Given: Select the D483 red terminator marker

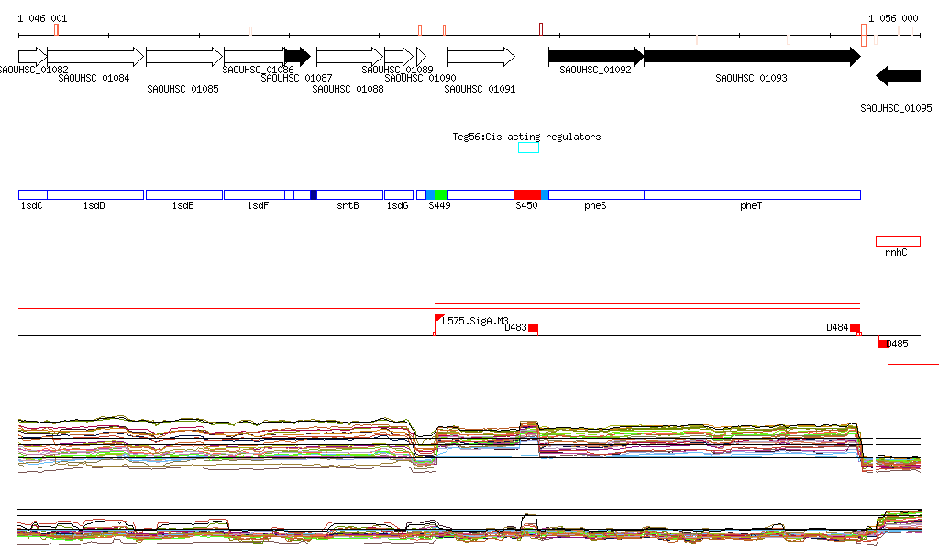Looking at the screenshot, I should click(533, 328).
